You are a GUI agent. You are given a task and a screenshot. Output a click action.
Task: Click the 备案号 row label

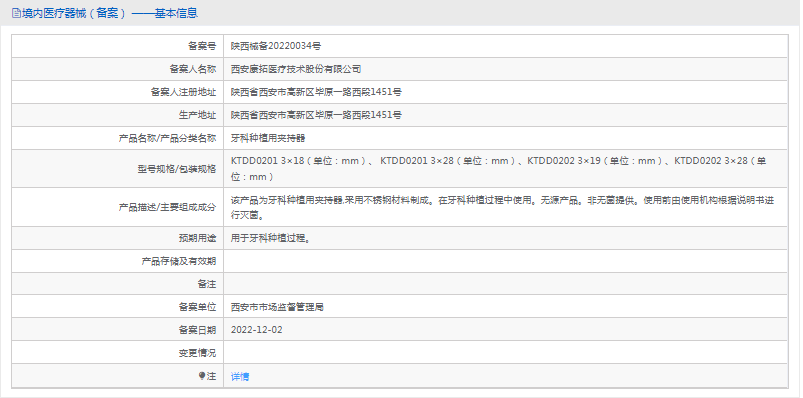pyautogui.click(x=202, y=46)
